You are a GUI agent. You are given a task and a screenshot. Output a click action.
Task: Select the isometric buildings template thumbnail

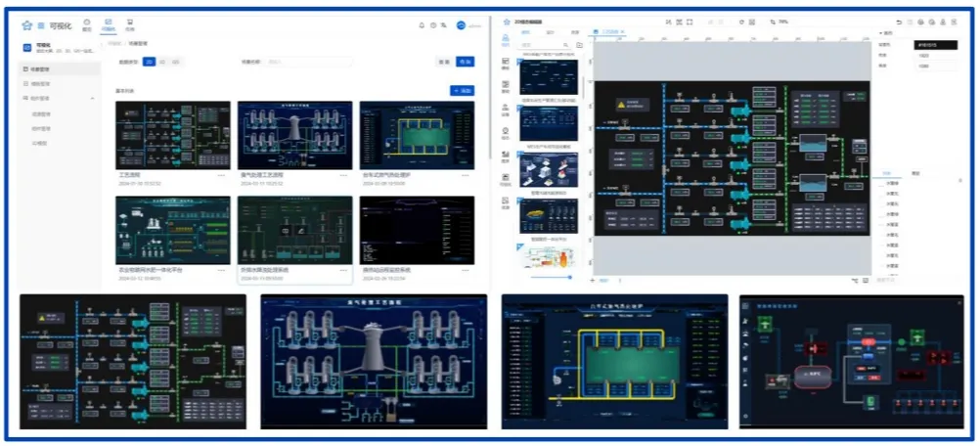coord(549,170)
